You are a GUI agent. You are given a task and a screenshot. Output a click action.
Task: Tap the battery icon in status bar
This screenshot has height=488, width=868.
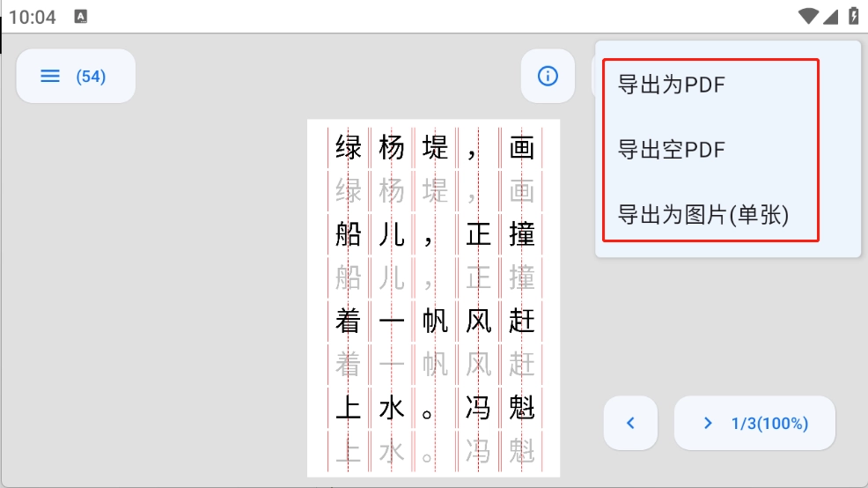click(x=853, y=16)
